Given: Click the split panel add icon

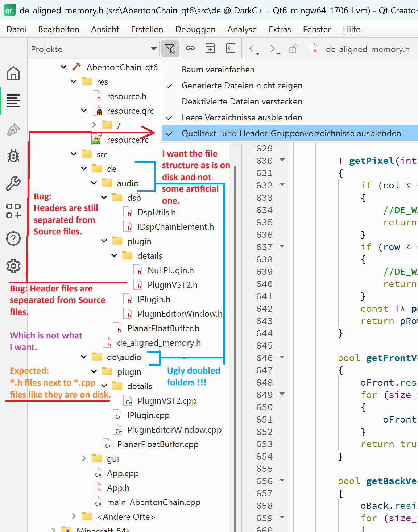Looking at the screenshot, I should point(210,49).
